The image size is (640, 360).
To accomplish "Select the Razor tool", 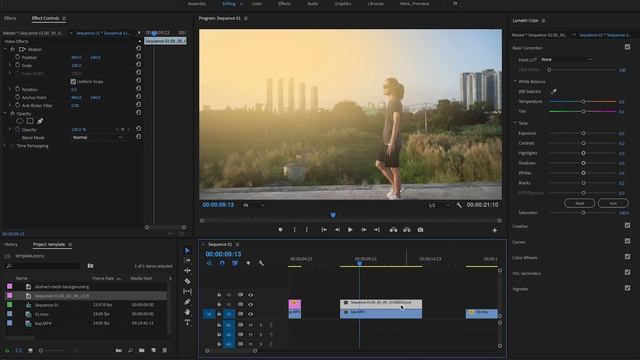I will point(187,281).
